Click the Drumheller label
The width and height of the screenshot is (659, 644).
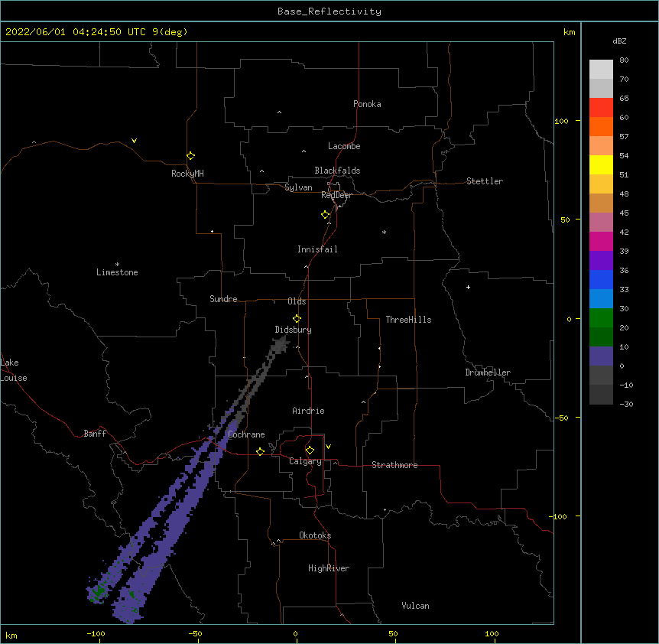pos(488,372)
